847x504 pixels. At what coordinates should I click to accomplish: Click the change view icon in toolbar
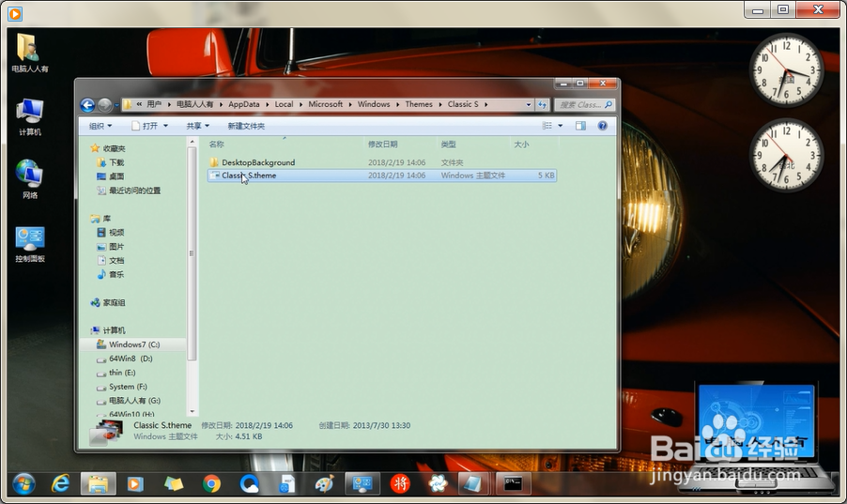tap(547, 126)
